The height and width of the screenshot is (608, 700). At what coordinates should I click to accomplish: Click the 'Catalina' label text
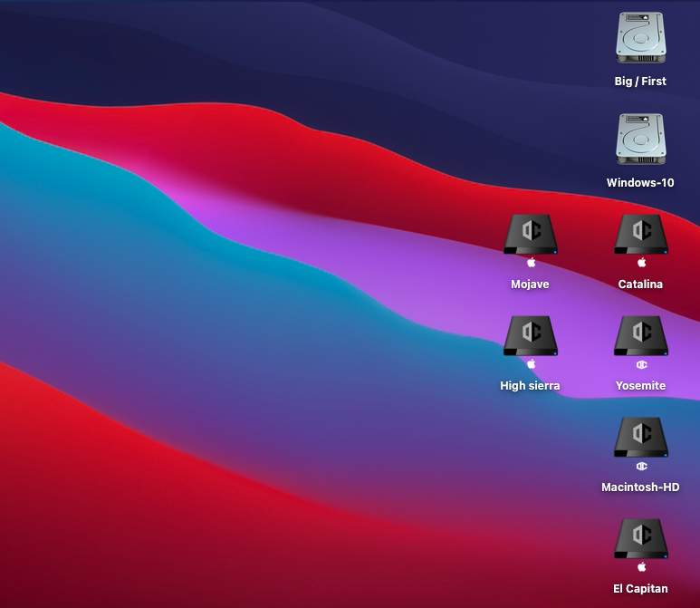tap(640, 285)
